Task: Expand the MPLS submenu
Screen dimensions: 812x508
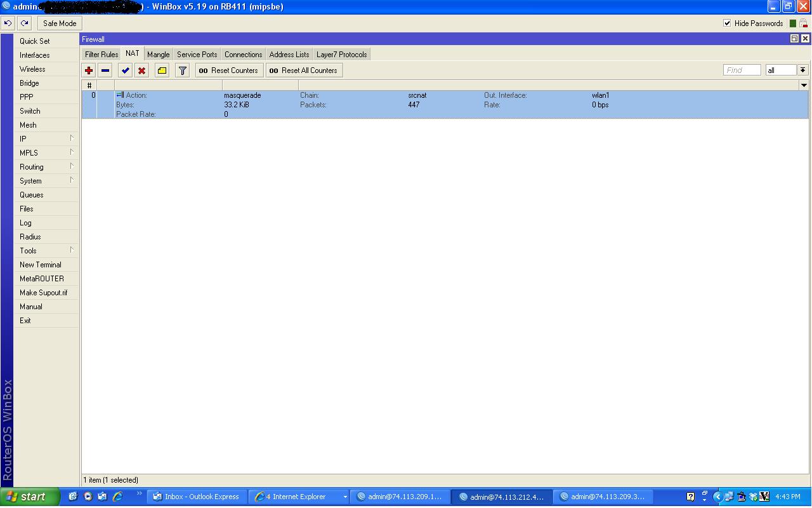Action: pos(46,152)
